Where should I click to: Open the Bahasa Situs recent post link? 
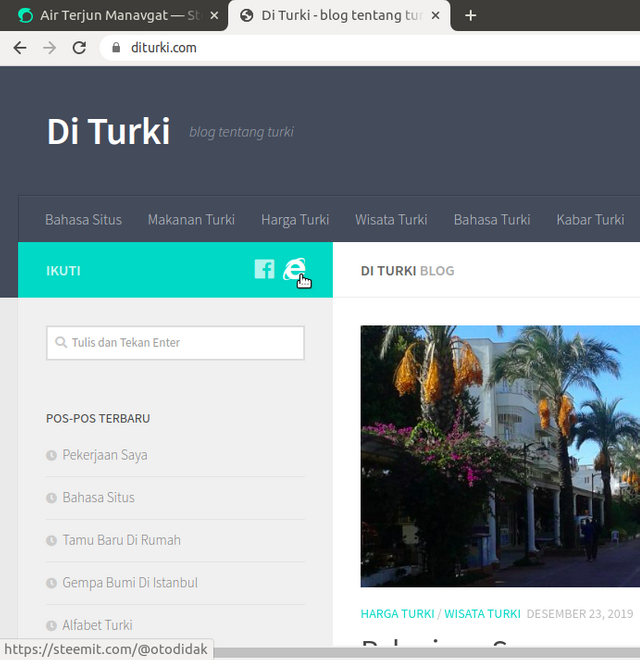click(x=99, y=498)
